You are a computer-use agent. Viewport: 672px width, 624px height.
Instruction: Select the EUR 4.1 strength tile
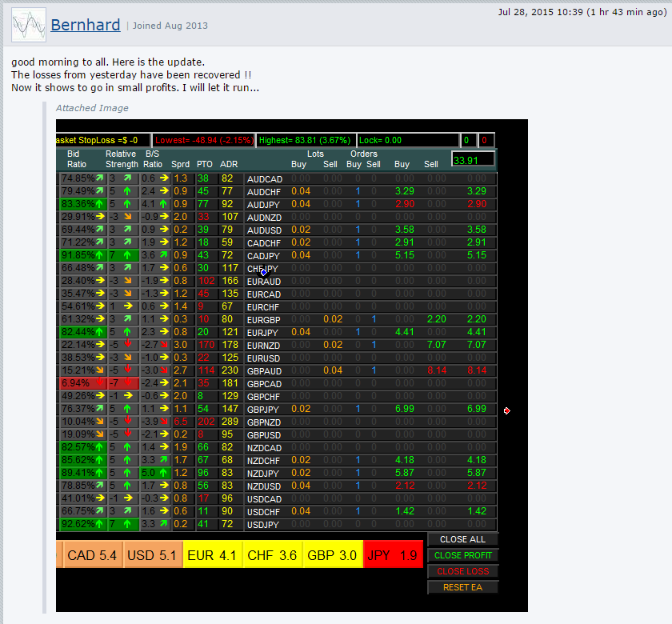pos(212,554)
